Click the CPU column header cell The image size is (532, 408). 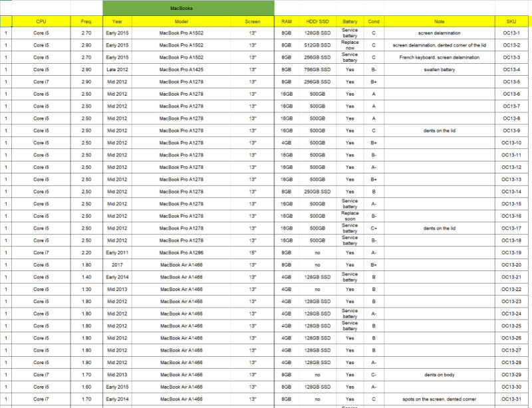tap(41, 21)
